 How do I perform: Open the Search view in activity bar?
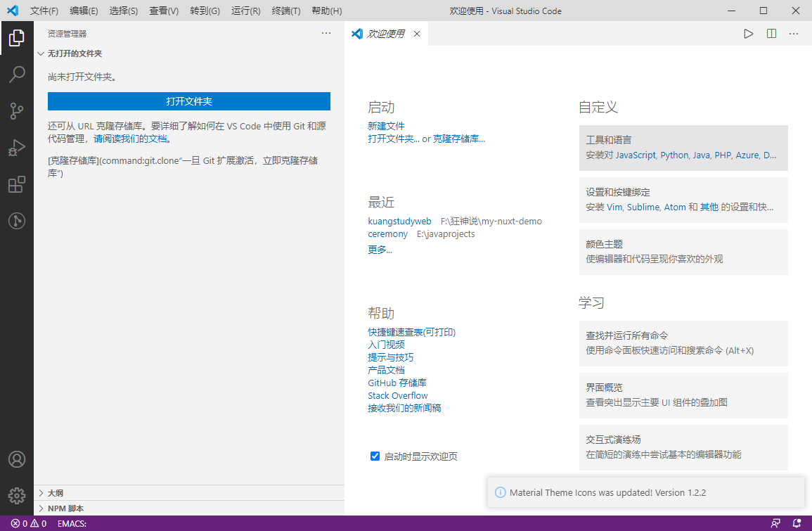coord(17,74)
